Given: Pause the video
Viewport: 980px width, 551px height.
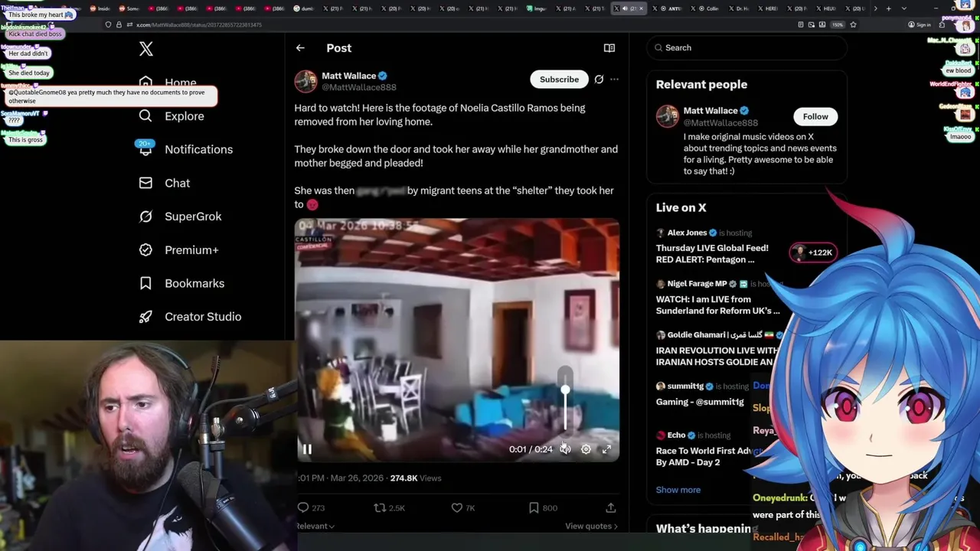Looking at the screenshot, I should pos(307,449).
